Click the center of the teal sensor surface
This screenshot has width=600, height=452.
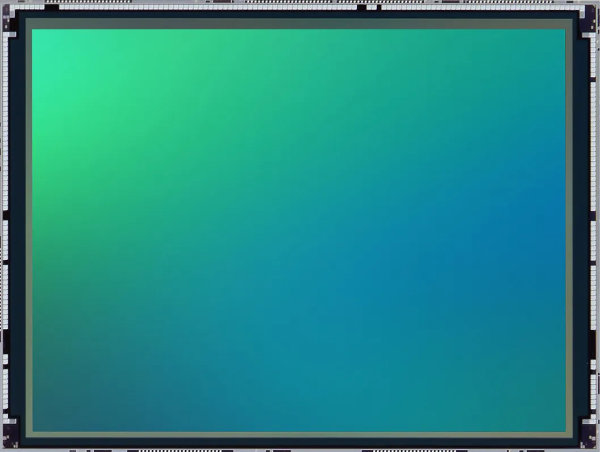(300, 230)
